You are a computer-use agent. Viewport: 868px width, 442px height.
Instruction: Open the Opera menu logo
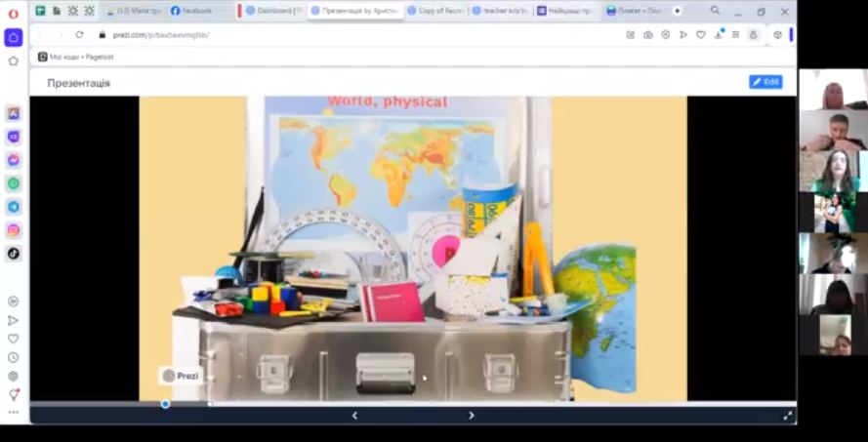click(x=14, y=14)
